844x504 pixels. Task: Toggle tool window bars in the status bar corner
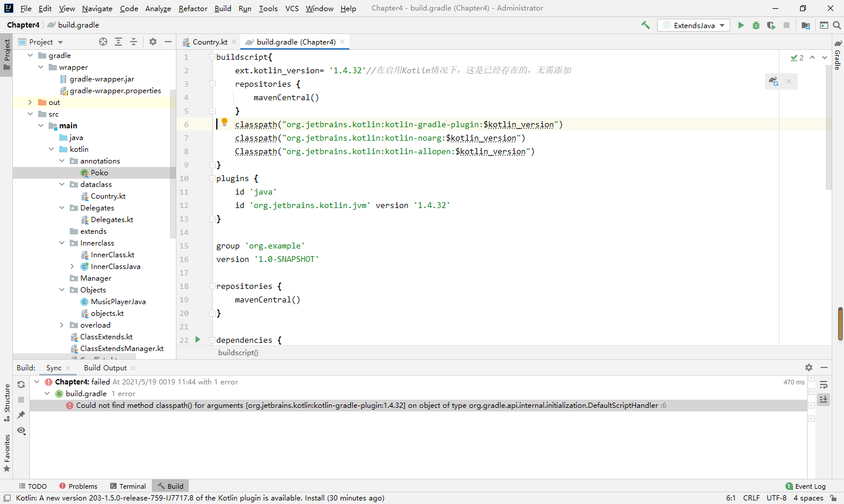(x=6, y=498)
